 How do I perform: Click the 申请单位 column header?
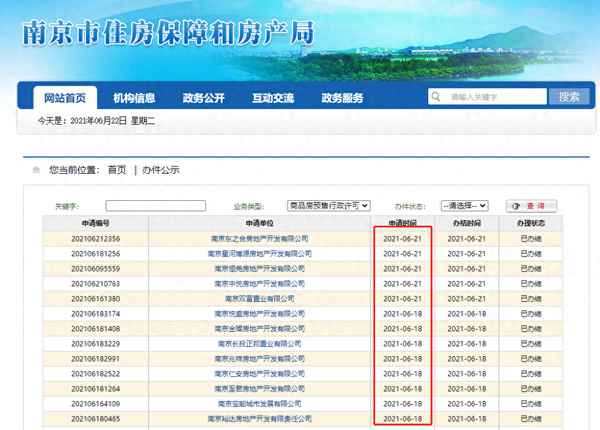click(x=259, y=223)
